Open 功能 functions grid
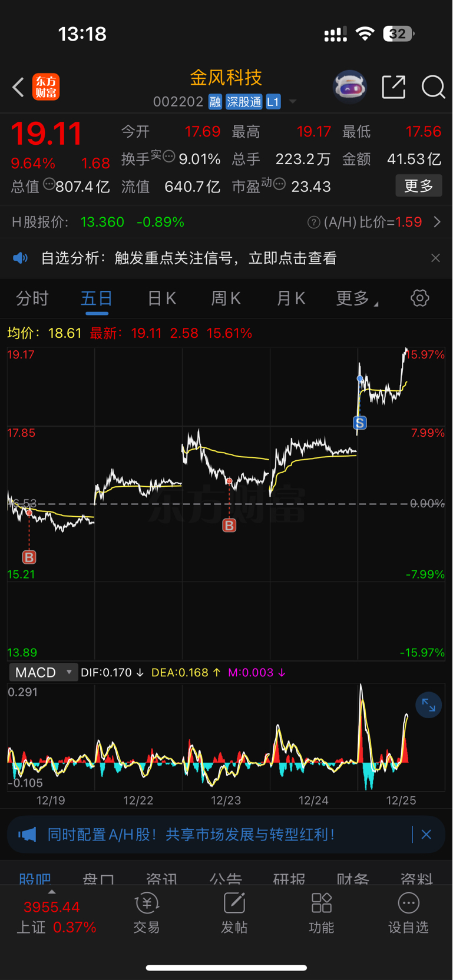453x980 pixels. pos(322,913)
